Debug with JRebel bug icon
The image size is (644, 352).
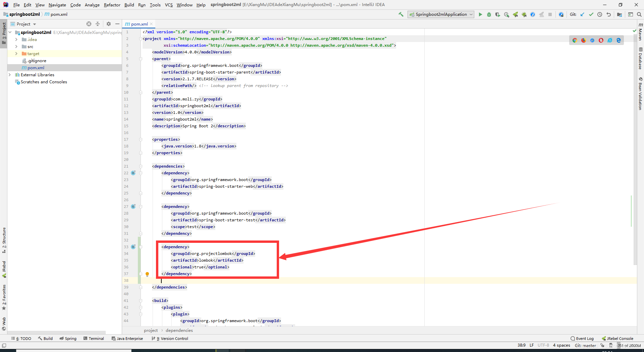(x=524, y=14)
